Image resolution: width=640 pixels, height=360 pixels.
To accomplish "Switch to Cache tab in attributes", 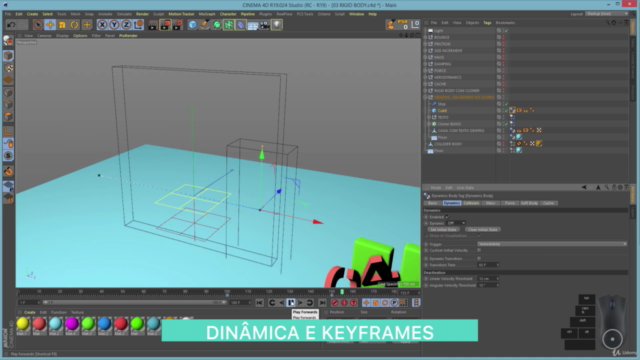I will [x=549, y=203].
